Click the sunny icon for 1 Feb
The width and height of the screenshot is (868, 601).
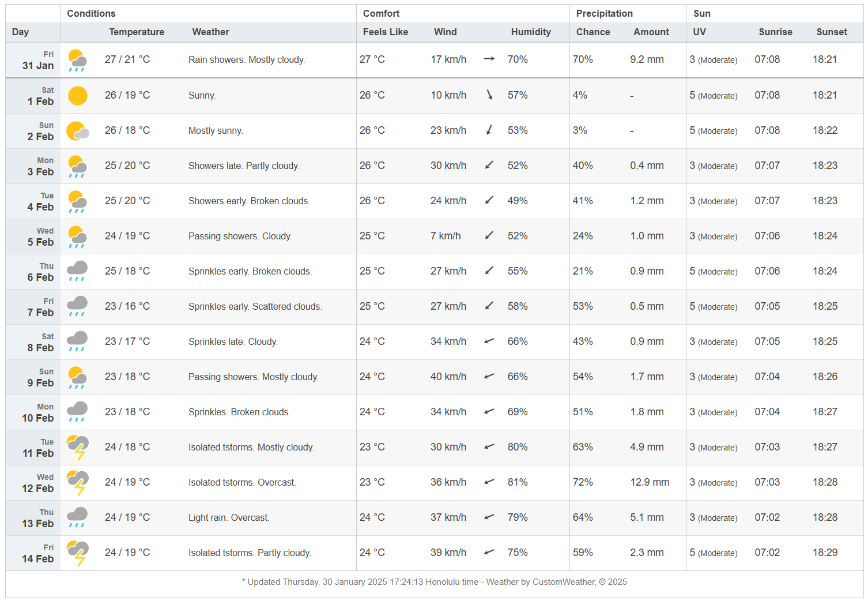coord(78,96)
